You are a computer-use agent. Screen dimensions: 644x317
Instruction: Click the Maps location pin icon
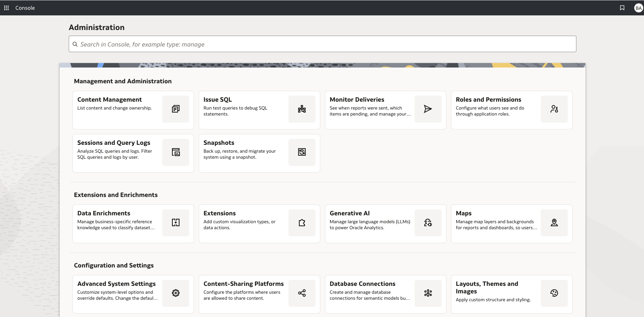(554, 223)
